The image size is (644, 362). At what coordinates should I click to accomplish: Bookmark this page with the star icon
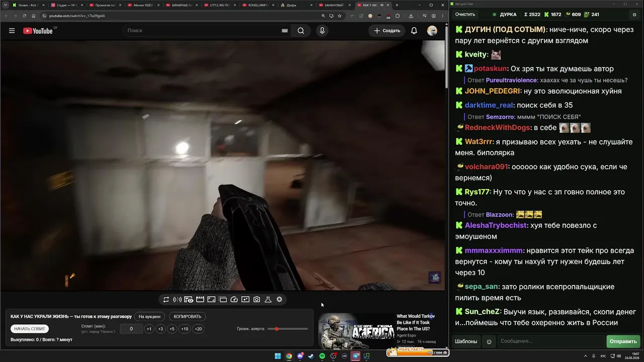click(x=340, y=16)
